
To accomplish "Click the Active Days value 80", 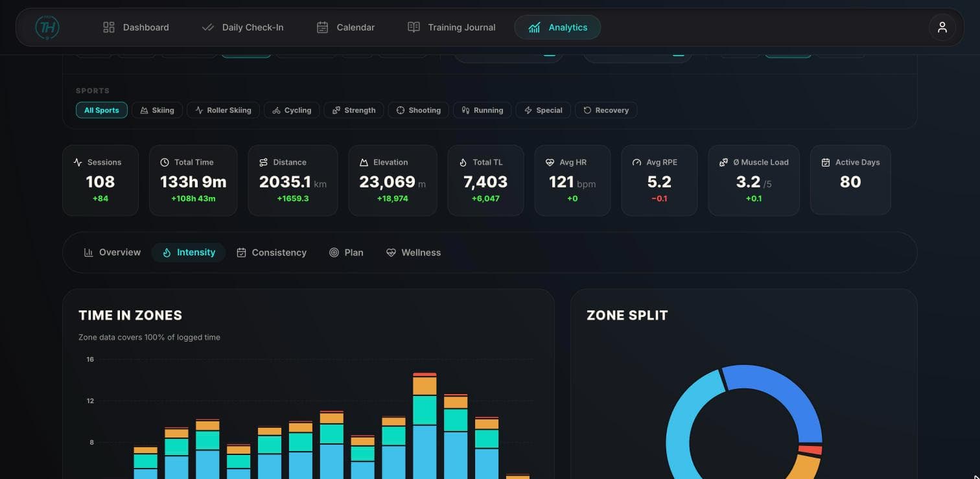I will coord(850,182).
